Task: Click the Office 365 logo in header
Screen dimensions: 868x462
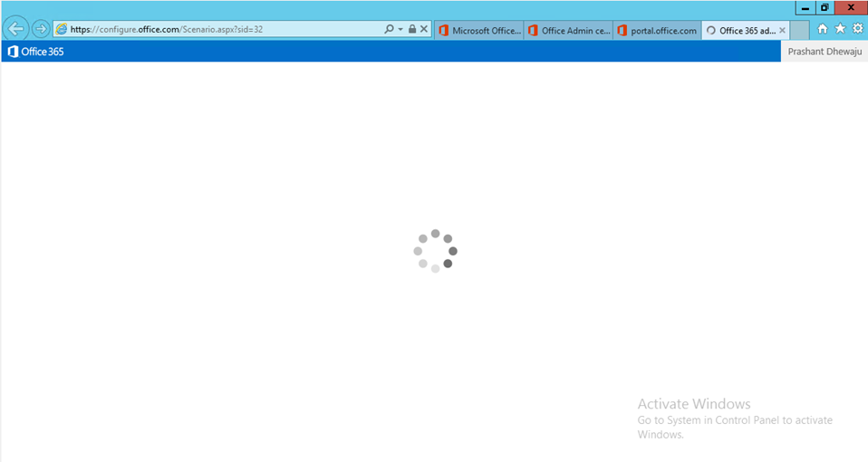Action: click(36, 52)
